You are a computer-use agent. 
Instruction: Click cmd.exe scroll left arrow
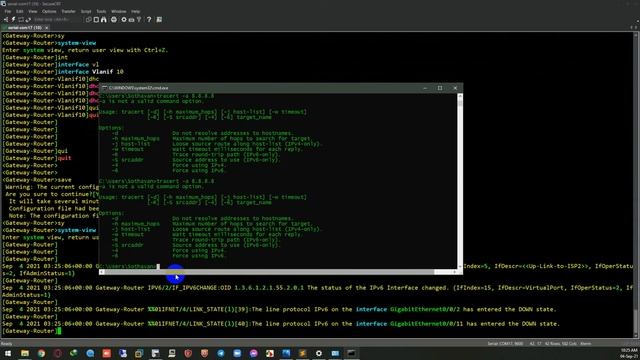(102, 272)
